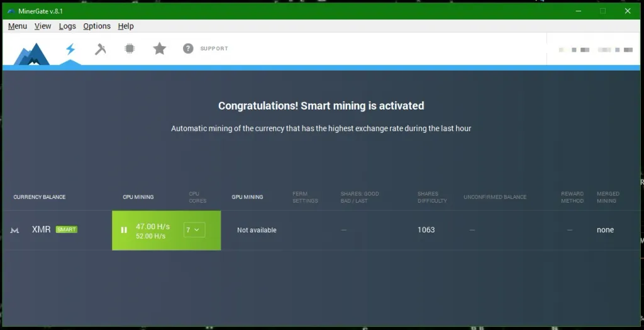644x330 pixels.
Task: Minimize the MinerGate window
Action: 578,11
